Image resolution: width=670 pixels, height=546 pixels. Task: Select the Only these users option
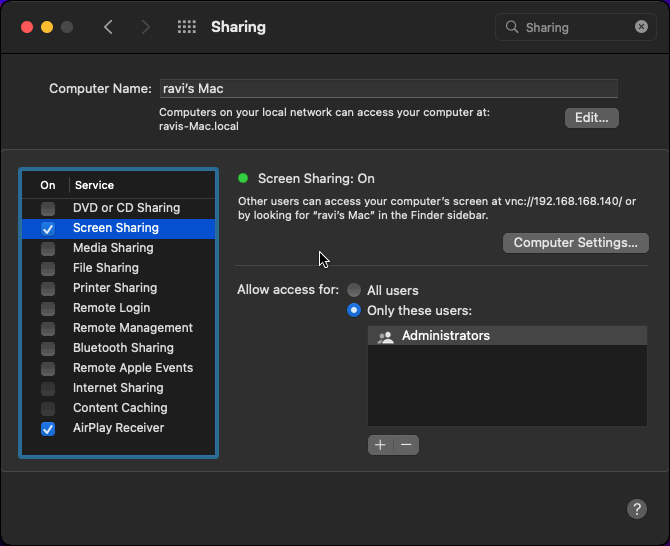354,310
